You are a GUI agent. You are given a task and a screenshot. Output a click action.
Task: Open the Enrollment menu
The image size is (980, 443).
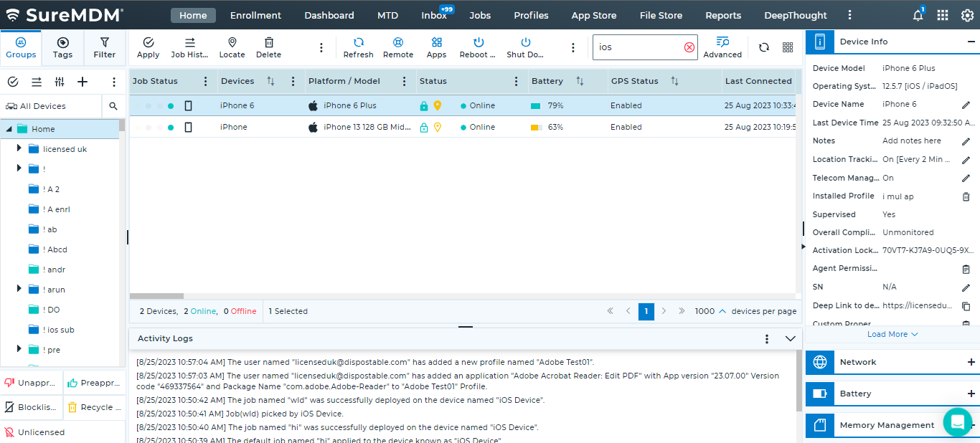(255, 15)
